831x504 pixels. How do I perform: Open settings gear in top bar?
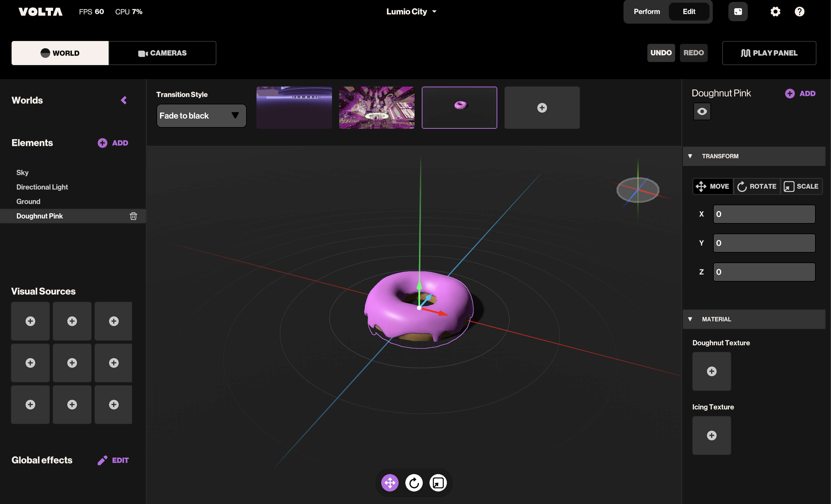pyautogui.click(x=775, y=12)
